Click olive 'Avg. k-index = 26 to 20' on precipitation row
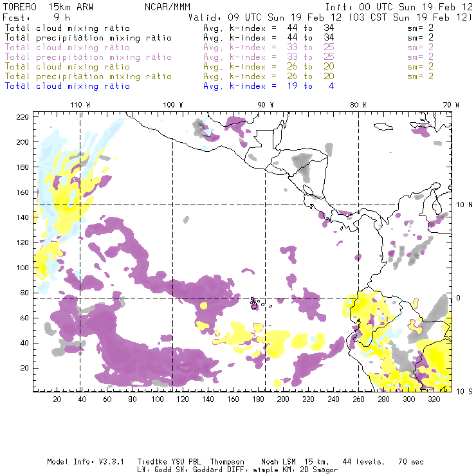Viewport: 476px width, 476px height. click(x=269, y=76)
